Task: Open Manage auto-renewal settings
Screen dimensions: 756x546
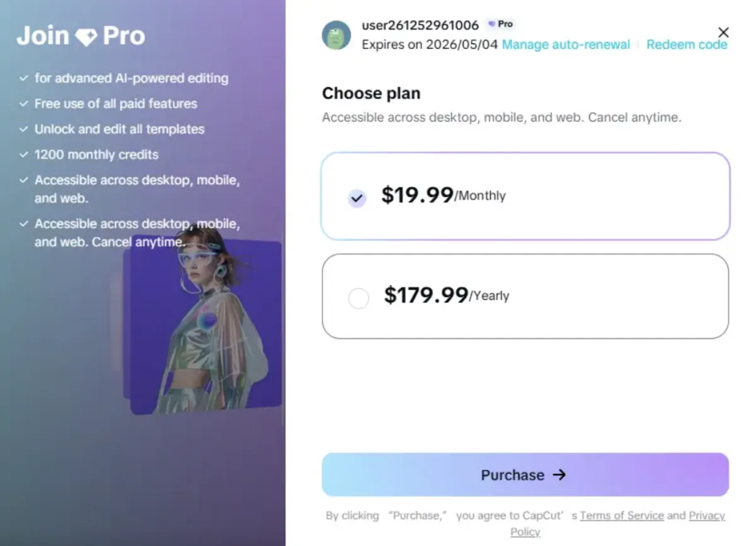Action: click(565, 44)
